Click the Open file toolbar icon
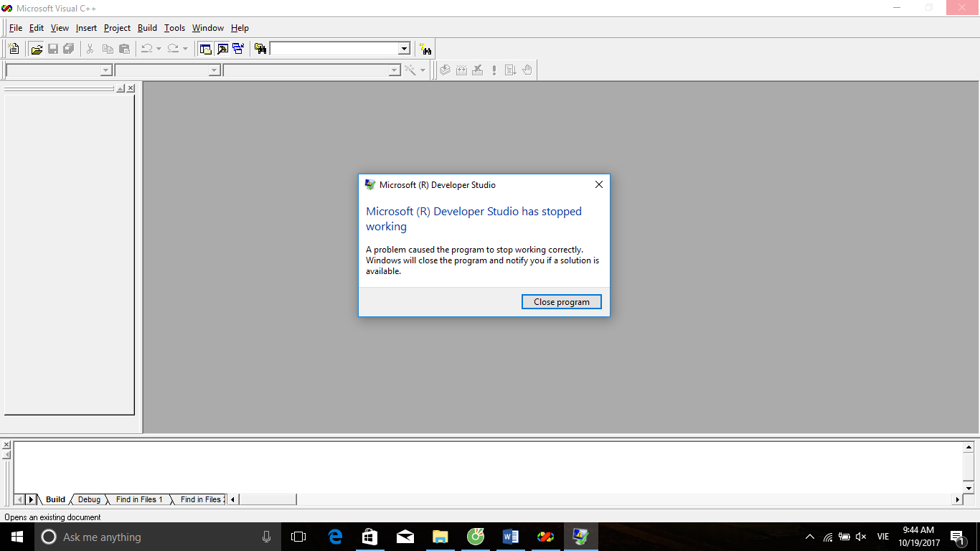980x551 pixels. coord(36,49)
